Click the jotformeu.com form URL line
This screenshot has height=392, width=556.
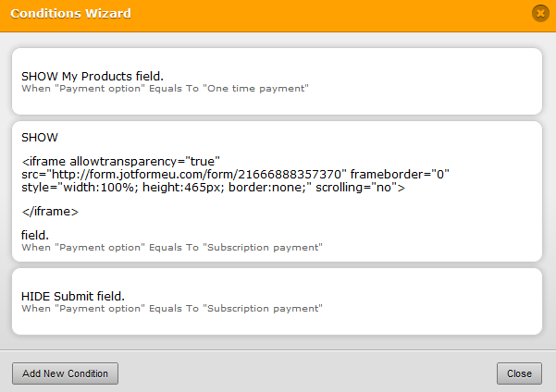185,174
